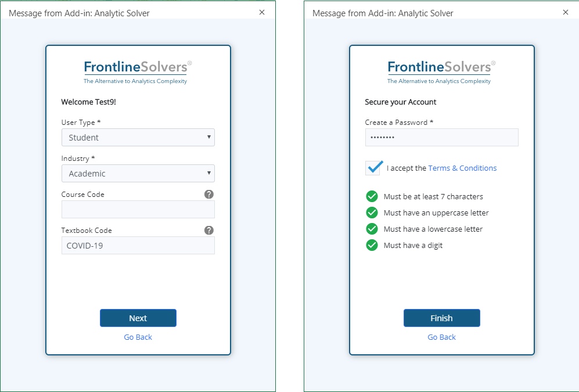Open the Terms & Conditions link
The height and width of the screenshot is (392, 579).
(462, 168)
